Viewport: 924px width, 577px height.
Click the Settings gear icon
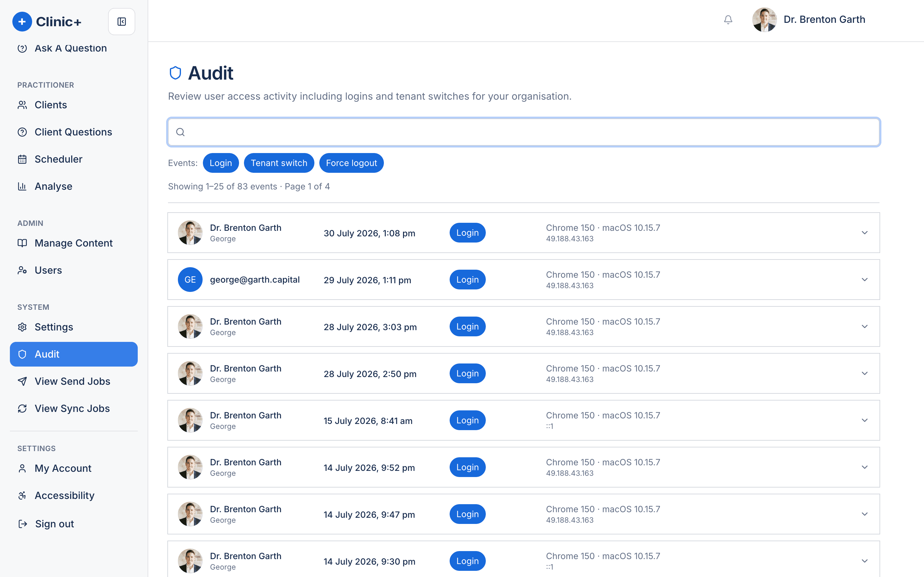coord(22,327)
